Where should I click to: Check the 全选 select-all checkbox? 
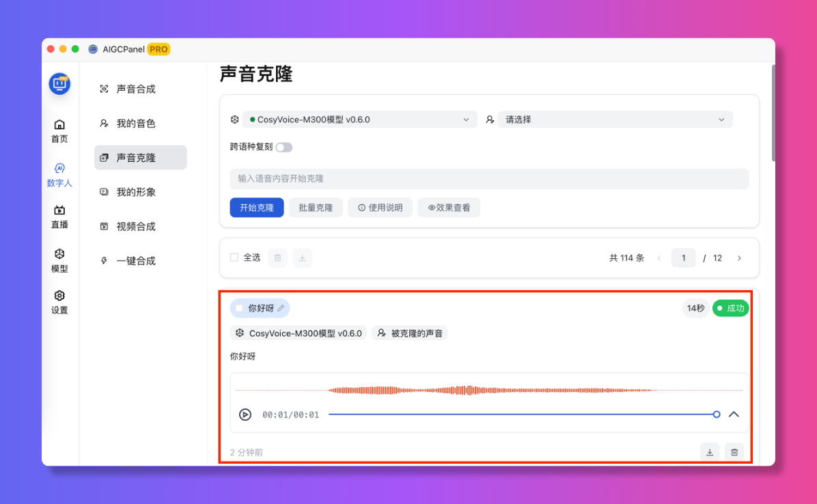236,257
